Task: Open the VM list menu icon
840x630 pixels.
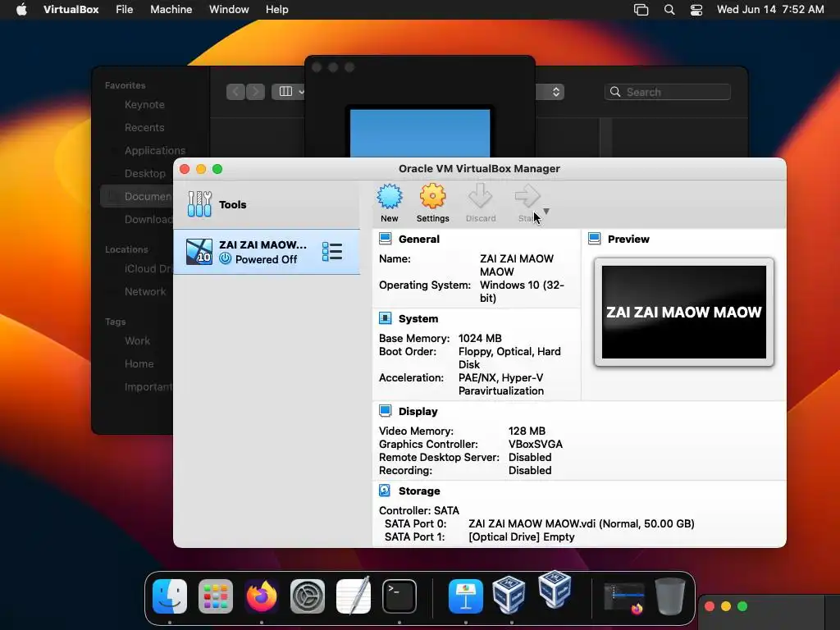Action: click(x=332, y=252)
